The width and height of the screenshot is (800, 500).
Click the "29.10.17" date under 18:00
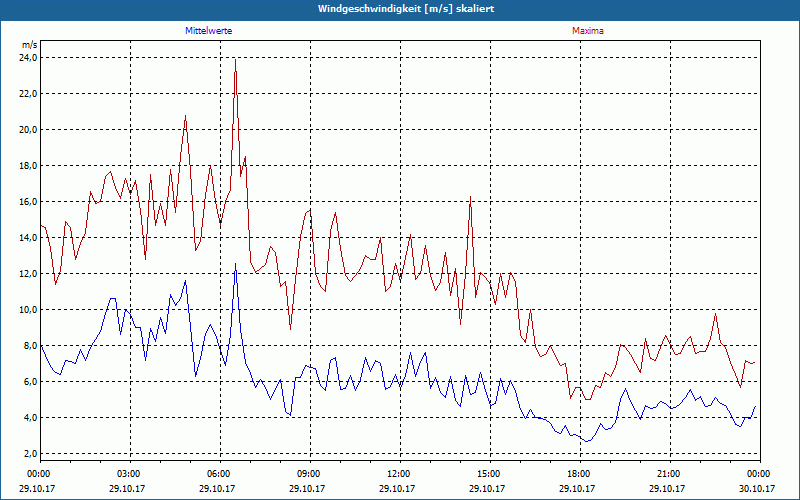point(577,488)
